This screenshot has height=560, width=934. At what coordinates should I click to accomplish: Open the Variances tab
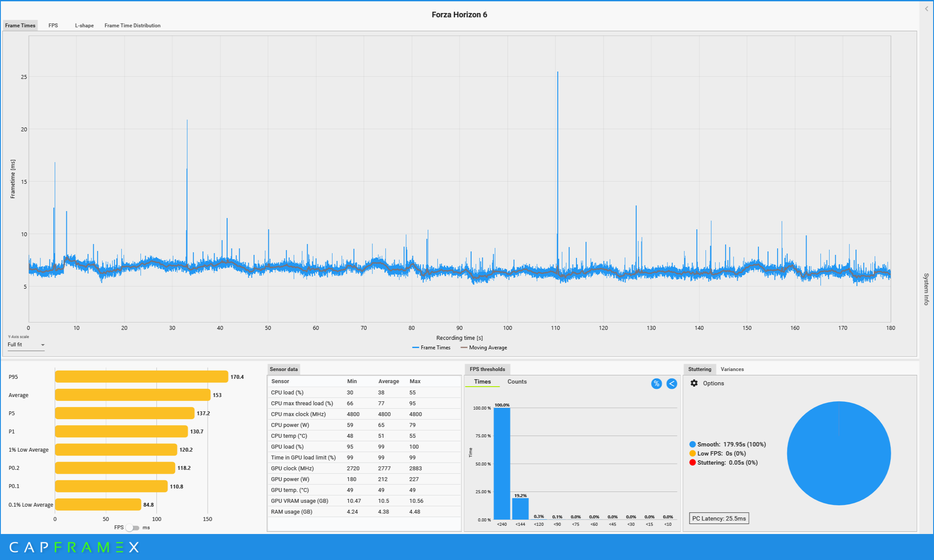tap(732, 369)
